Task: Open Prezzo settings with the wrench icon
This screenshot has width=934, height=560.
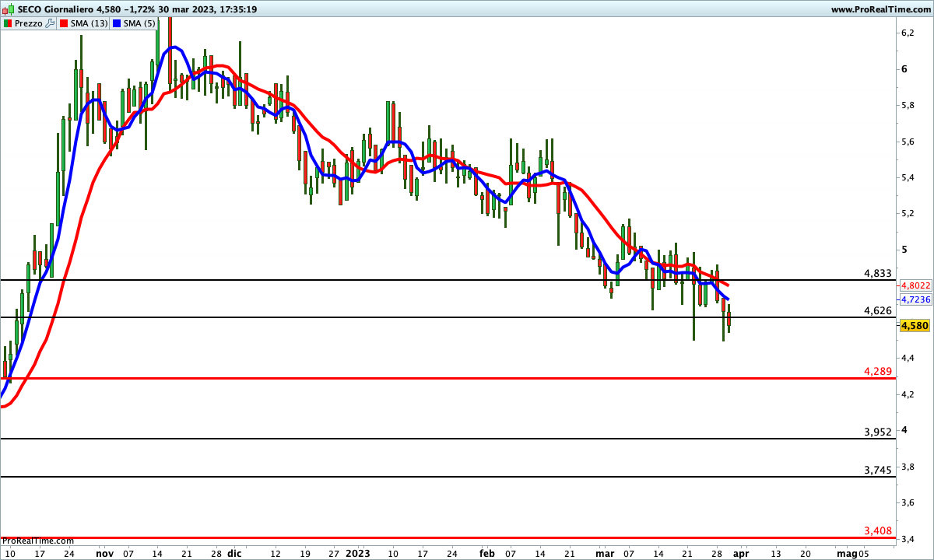Action: tap(50, 23)
